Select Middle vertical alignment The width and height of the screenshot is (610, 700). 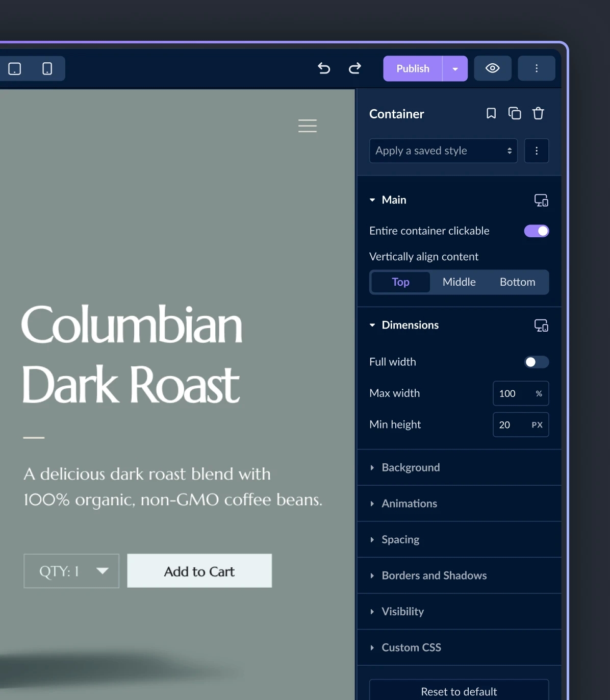(459, 282)
